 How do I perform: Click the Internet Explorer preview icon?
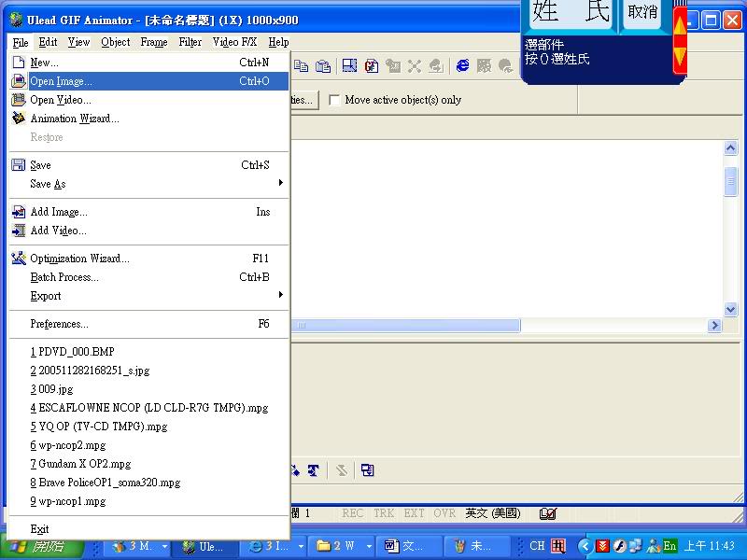point(462,66)
